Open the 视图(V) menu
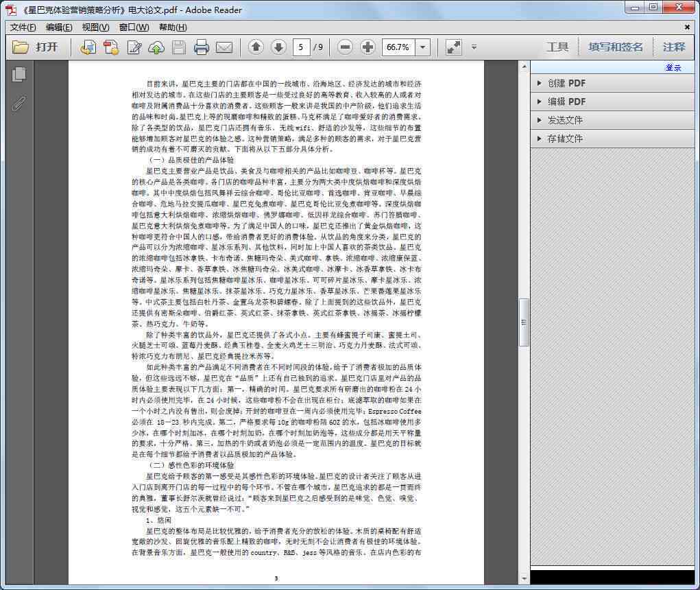This screenshot has width=700, height=590. (95, 27)
